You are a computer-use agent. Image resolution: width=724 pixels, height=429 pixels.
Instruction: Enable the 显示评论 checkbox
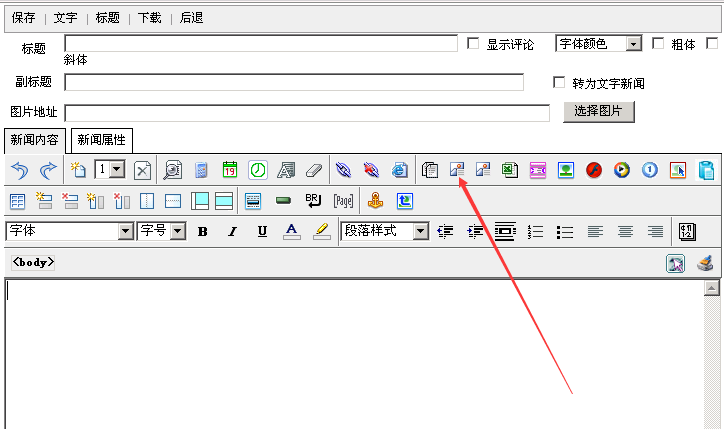point(473,43)
